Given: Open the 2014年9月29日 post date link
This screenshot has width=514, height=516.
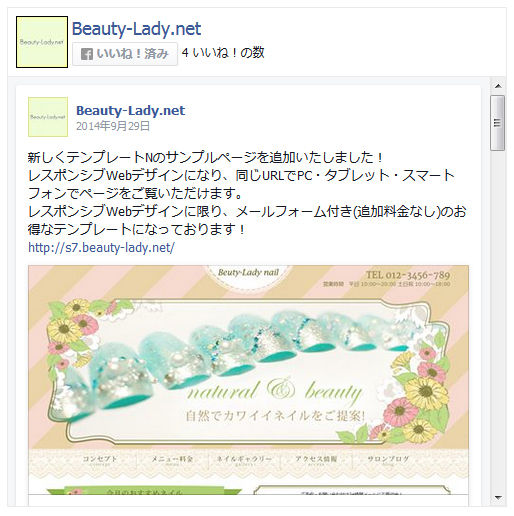Looking at the screenshot, I should (x=113, y=126).
